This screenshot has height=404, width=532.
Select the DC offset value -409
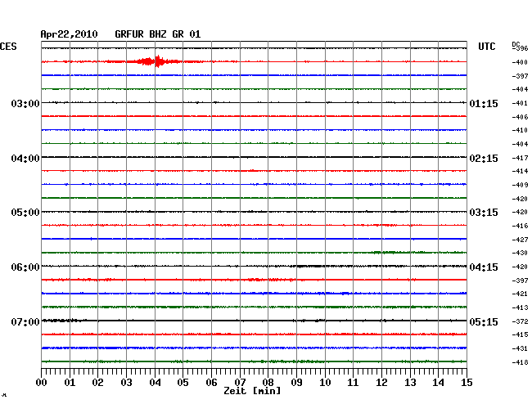tap(520, 185)
